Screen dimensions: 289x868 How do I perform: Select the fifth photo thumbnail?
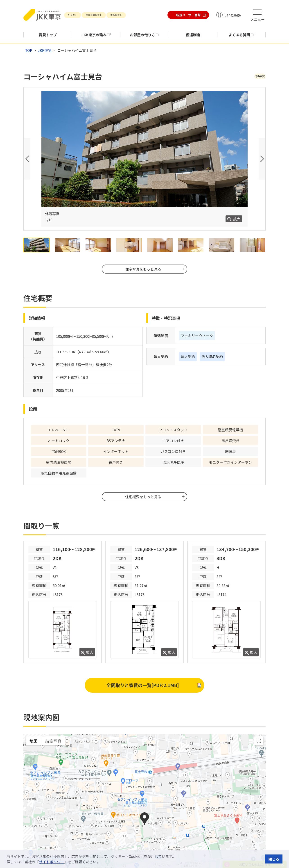(x=160, y=245)
